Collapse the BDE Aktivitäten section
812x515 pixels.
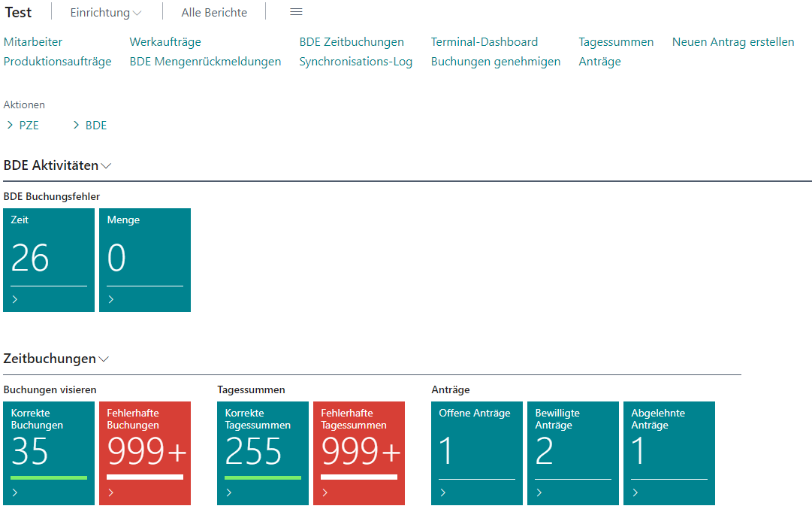(x=57, y=165)
